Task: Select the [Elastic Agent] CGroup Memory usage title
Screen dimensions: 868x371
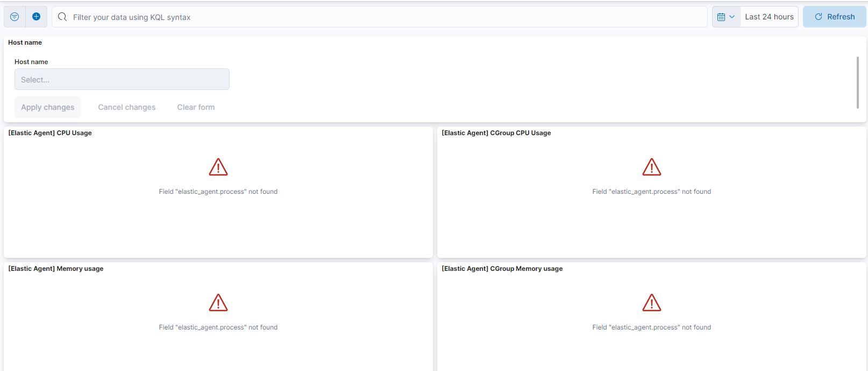Action: tap(502, 269)
